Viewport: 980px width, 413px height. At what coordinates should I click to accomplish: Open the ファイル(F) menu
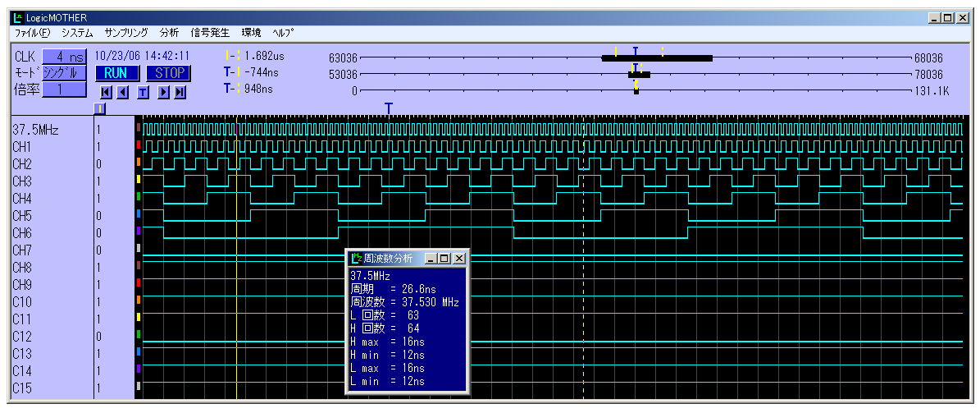(32, 33)
